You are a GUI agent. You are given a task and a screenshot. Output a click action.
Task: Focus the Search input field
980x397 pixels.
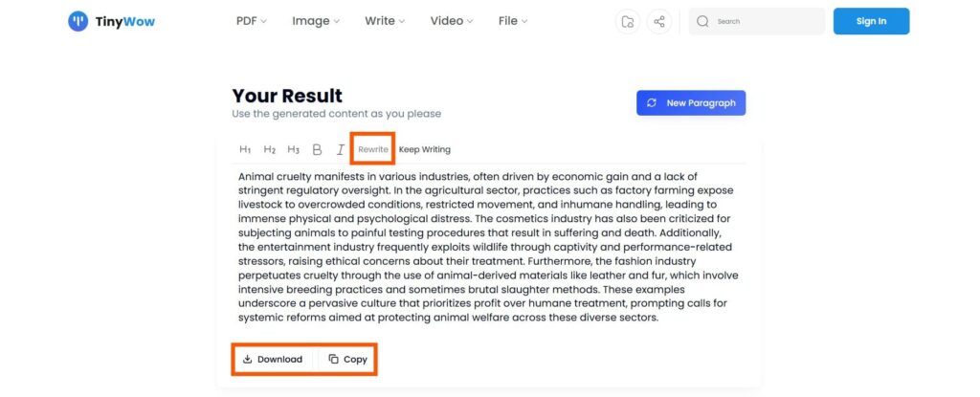tap(757, 21)
